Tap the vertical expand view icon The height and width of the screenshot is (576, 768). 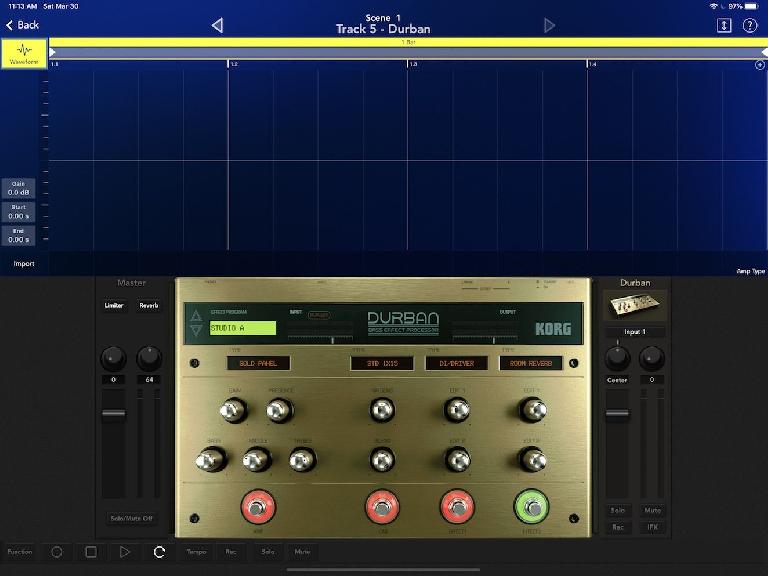tap(724, 25)
